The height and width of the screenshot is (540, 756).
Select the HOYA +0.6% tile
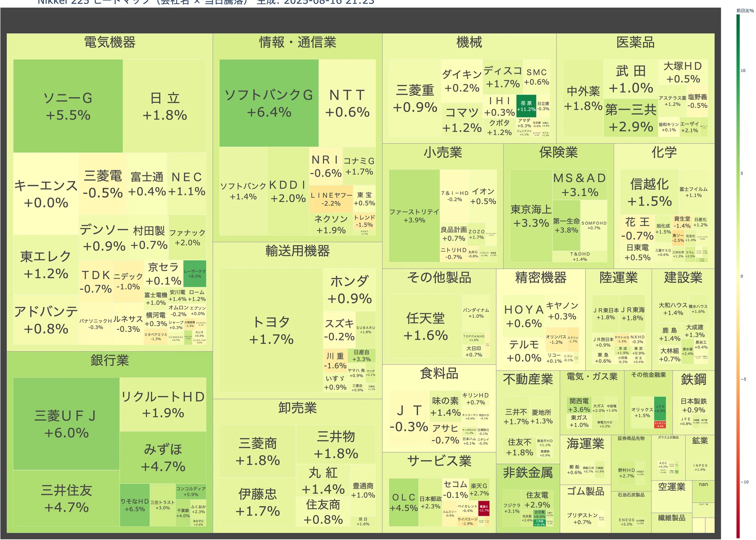point(524,316)
